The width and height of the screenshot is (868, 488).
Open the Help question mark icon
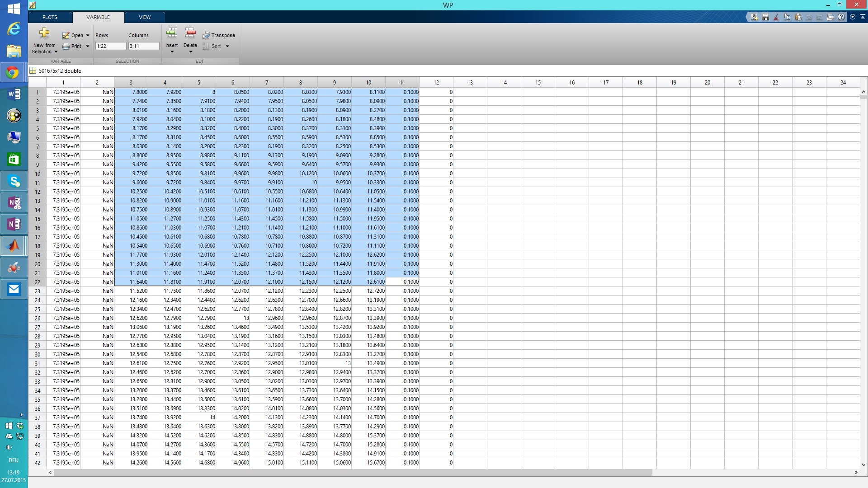point(841,17)
